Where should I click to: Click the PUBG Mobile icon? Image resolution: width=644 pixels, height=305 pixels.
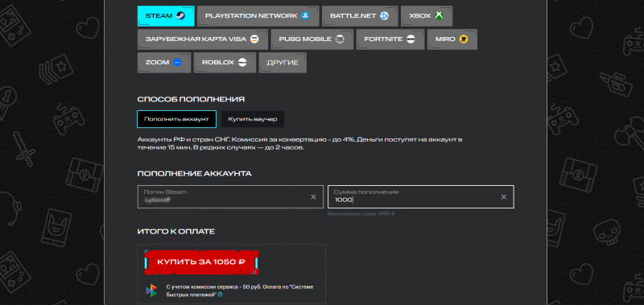[x=339, y=39]
